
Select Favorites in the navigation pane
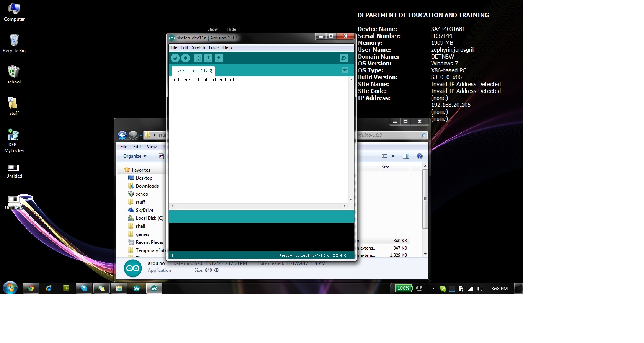click(141, 170)
